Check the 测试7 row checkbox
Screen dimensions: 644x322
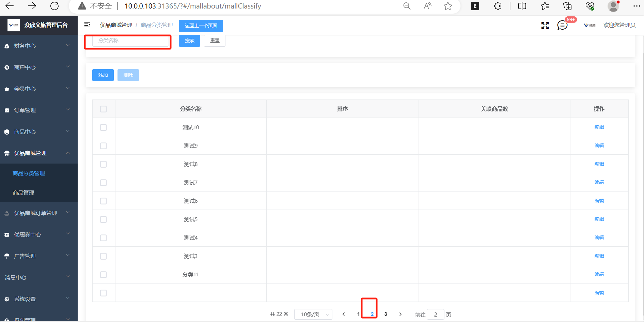[x=104, y=183]
